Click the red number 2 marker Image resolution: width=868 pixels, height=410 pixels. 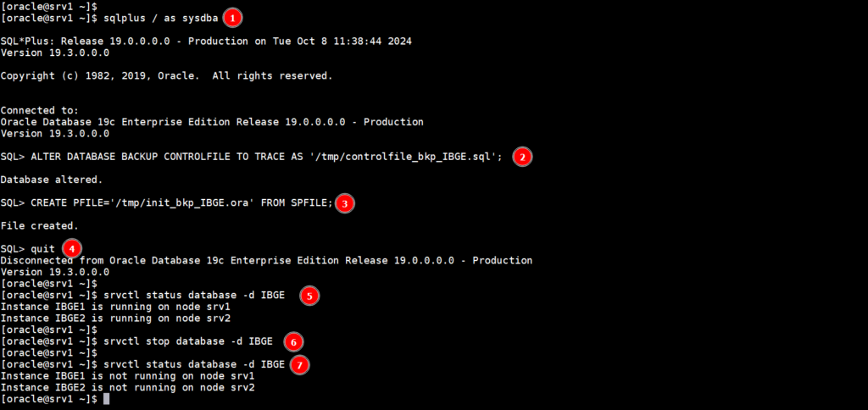click(x=522, y=157)
